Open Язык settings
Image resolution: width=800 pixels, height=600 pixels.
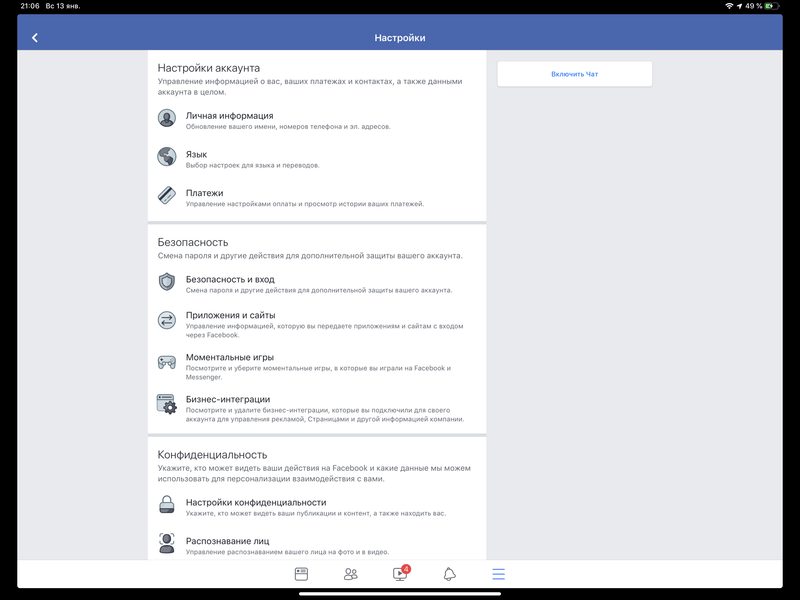click(317, 158)
